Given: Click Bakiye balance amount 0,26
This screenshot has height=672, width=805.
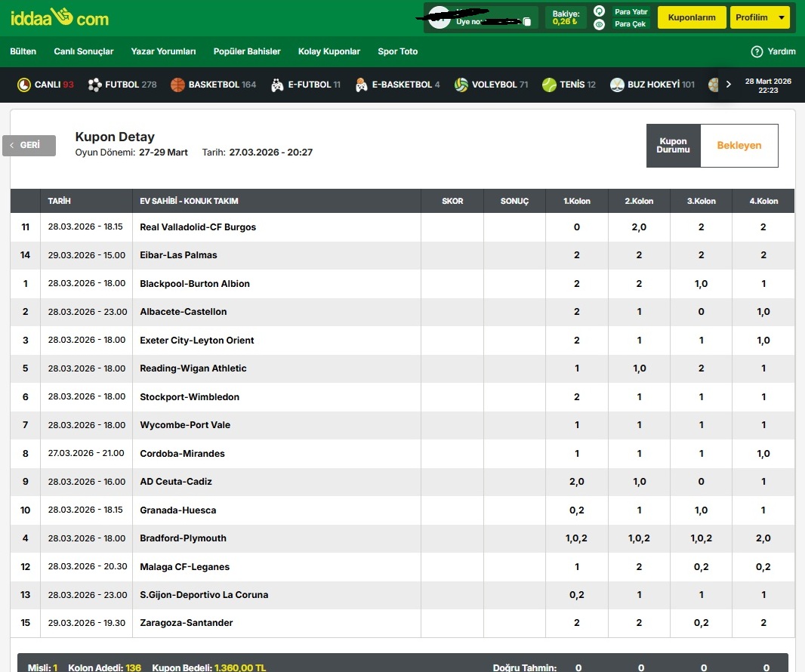Looking at the screenshot, I should pos(565,22).
